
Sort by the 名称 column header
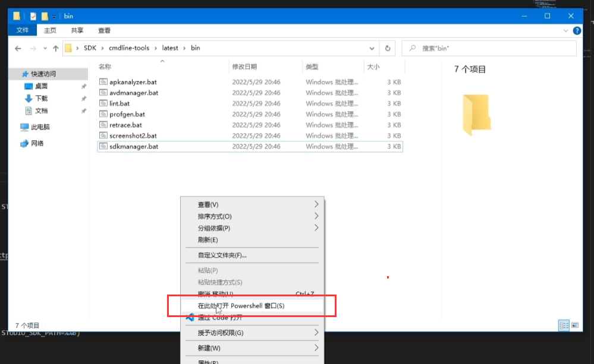(105, 67)
